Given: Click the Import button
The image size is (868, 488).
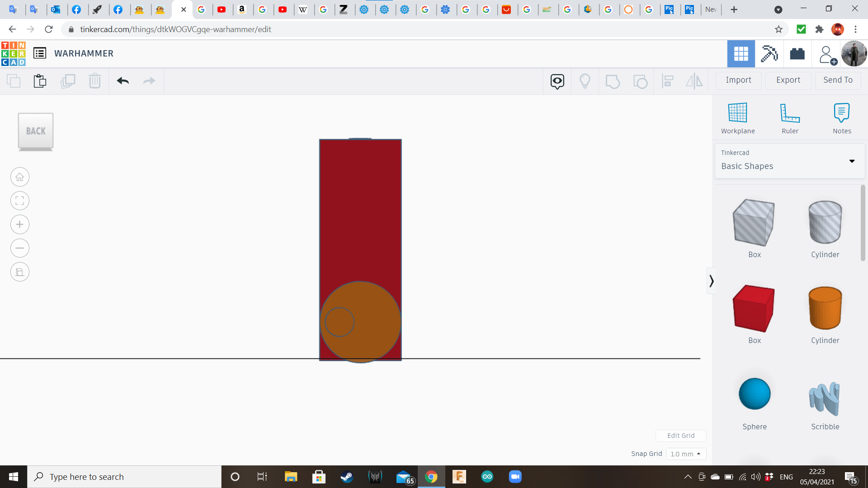Looking at the screenshot, I should point(738,80).
